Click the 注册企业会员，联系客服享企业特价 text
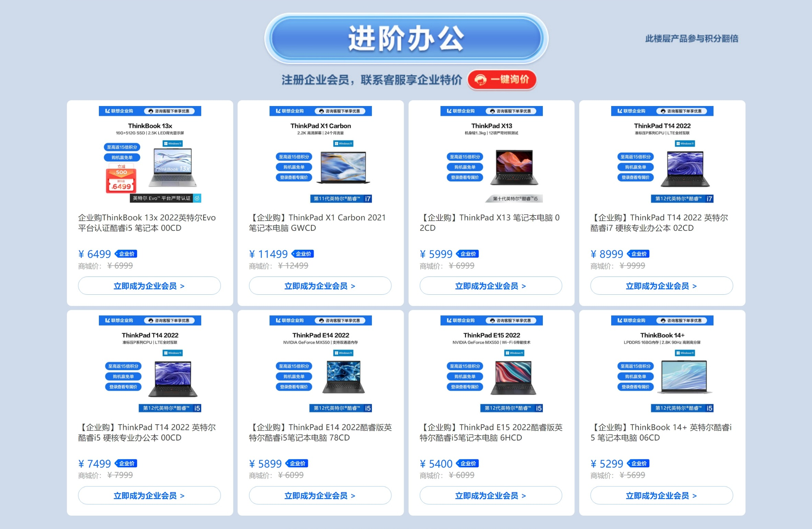The width and height of the screenshot is (812, 529). [372, 80]
